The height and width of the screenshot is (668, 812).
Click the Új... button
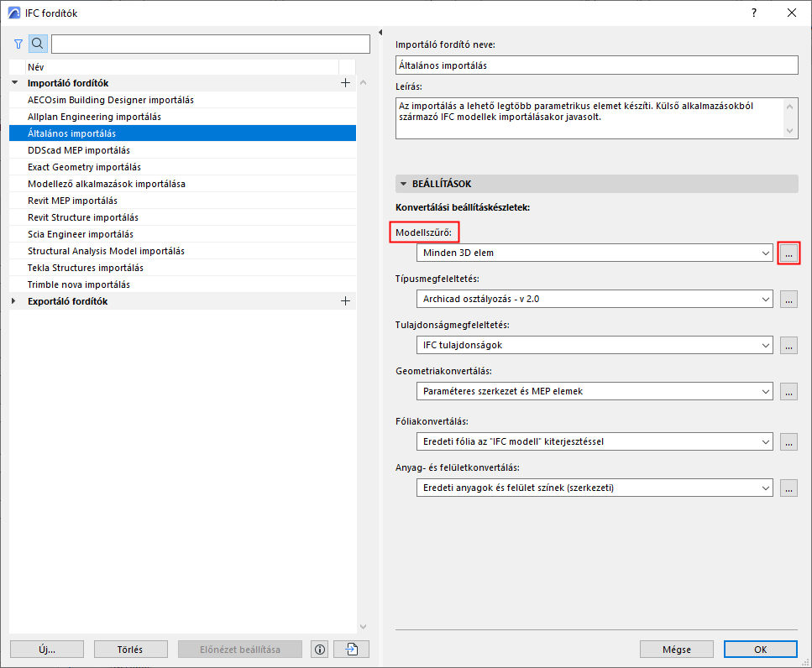point(47,650)
